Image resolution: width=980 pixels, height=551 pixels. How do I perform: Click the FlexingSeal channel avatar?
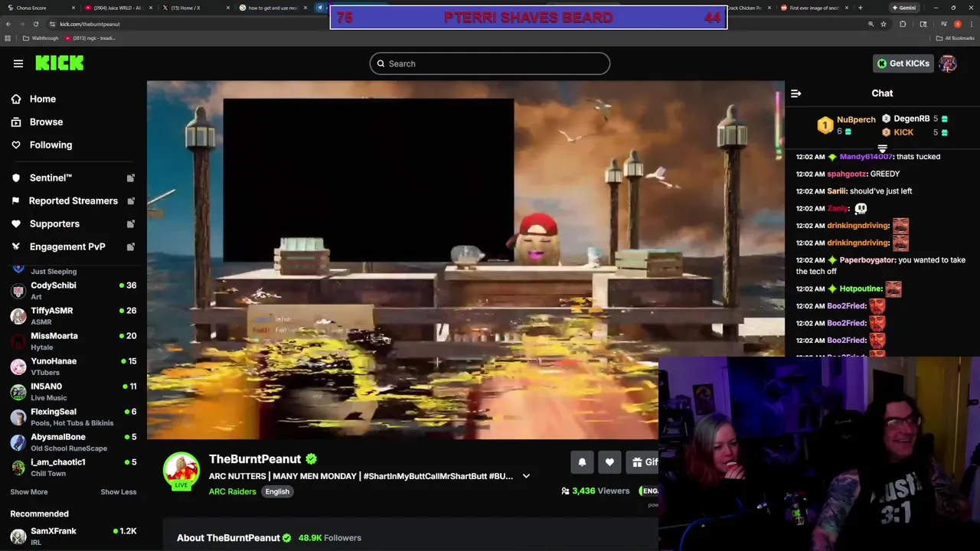pos(18,417)
